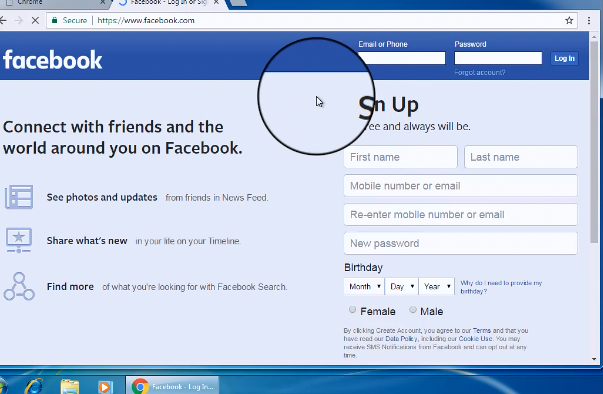Click the Log In button
603x394 pixels.
coord(564,58)
